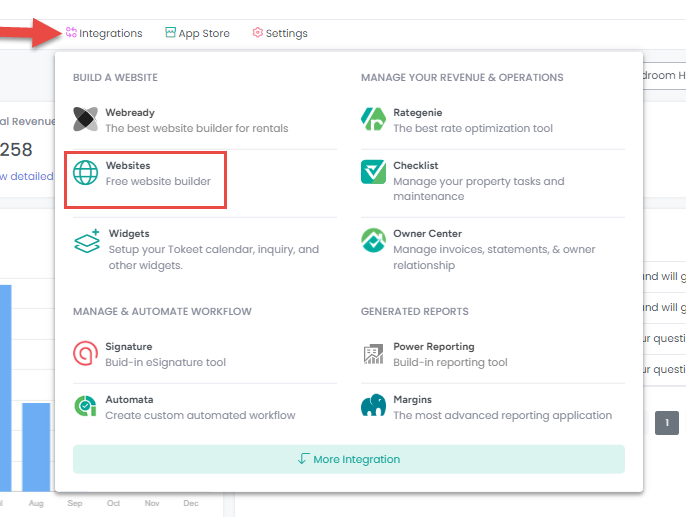This screenshot has height=517, width=686.
Task: Open Power Reporting entry
Action: click(x=493, y=354)
